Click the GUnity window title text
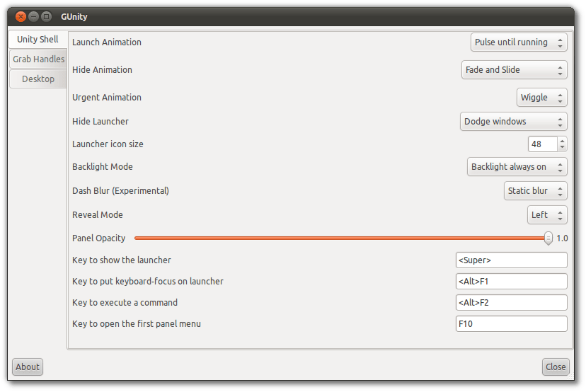 pyautogui.click(x=74, y=17)
